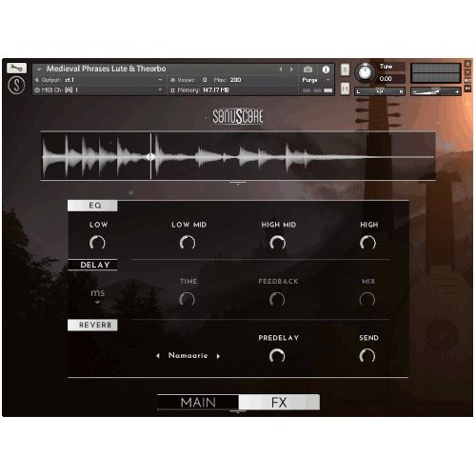Image resolution: width=476 pixels, height=476 pixels.
Task: Switch to the MAIN tab
Action: pos(198,403)
